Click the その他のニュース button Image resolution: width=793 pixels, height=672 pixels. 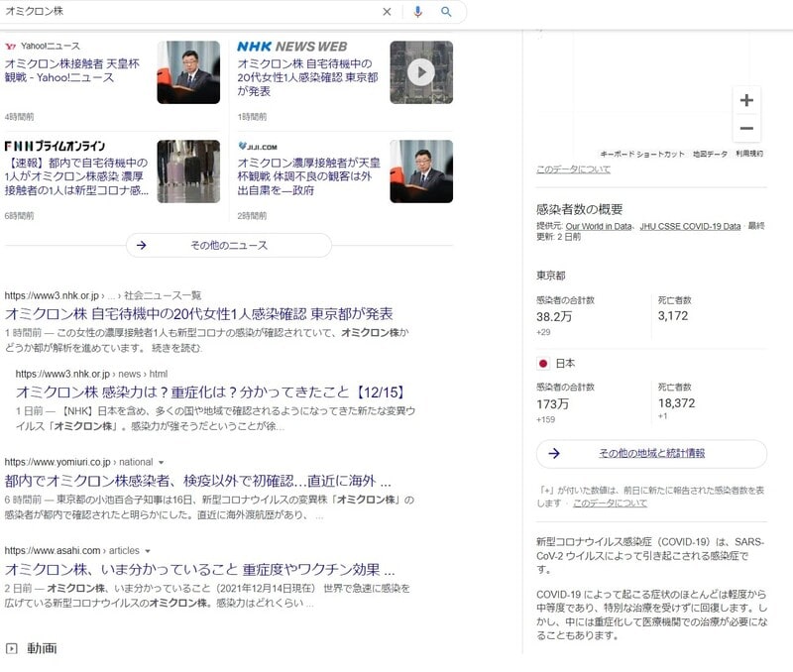(x=229, y=245)
